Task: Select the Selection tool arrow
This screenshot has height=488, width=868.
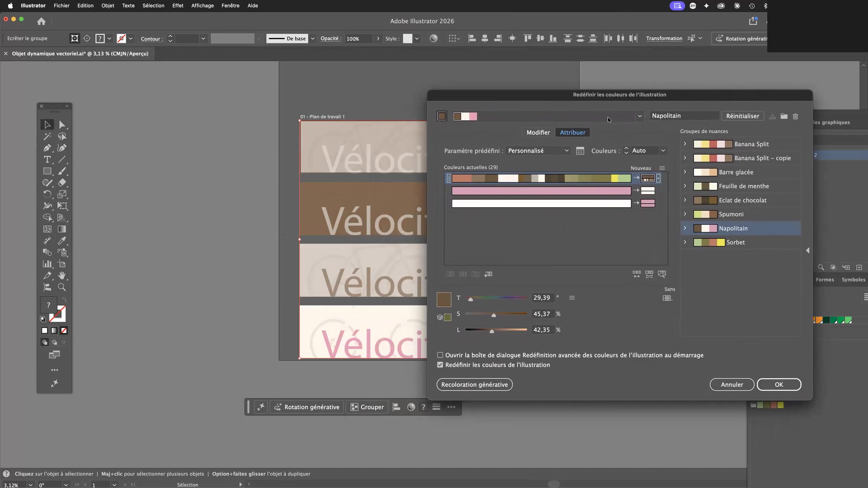Action: tap(47, 125)
